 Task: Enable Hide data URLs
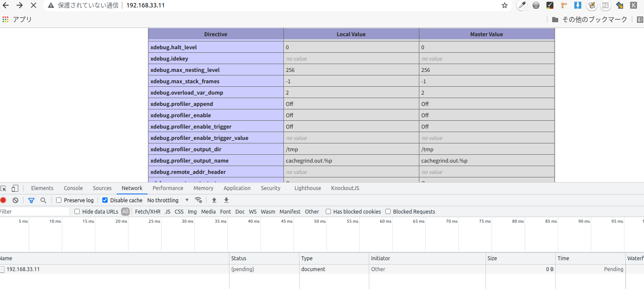click(x=77, y=211)
